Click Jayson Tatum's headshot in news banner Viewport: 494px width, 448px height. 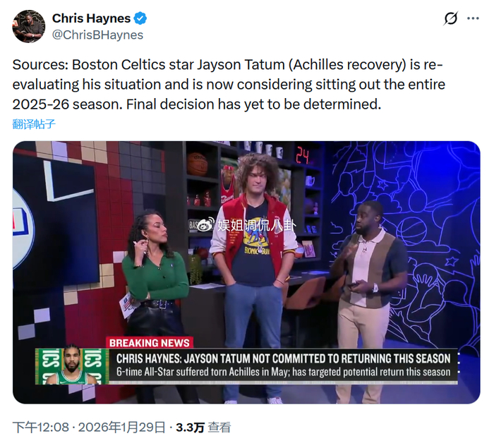72,365
